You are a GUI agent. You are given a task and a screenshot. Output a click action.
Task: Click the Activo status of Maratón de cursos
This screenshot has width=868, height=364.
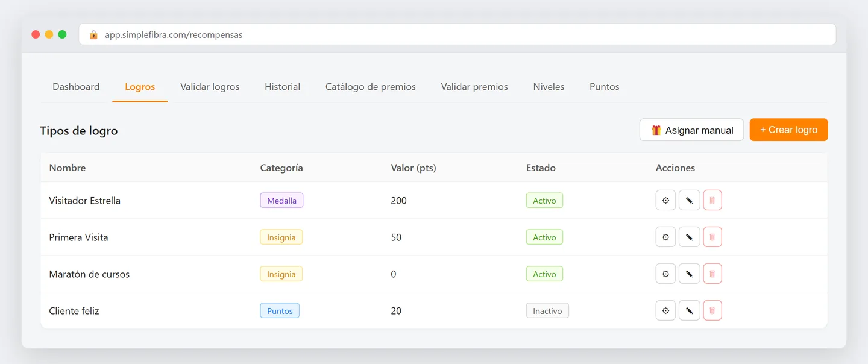[544, 274]
